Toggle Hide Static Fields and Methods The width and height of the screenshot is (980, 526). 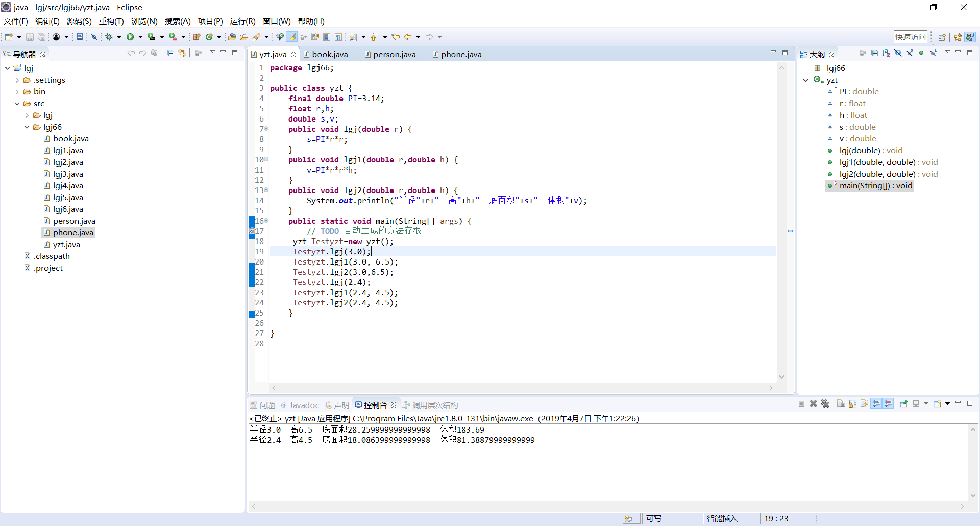coord(910,53)
